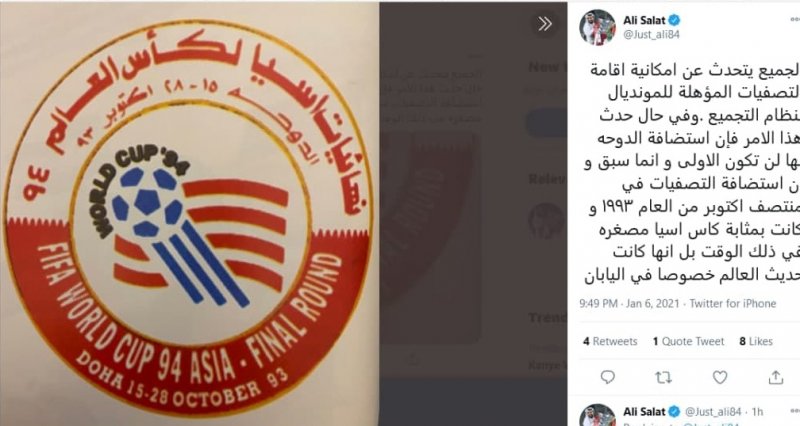Click the Arabic tweet text body
Screen dimensions: 800x426
pos(692,173)
